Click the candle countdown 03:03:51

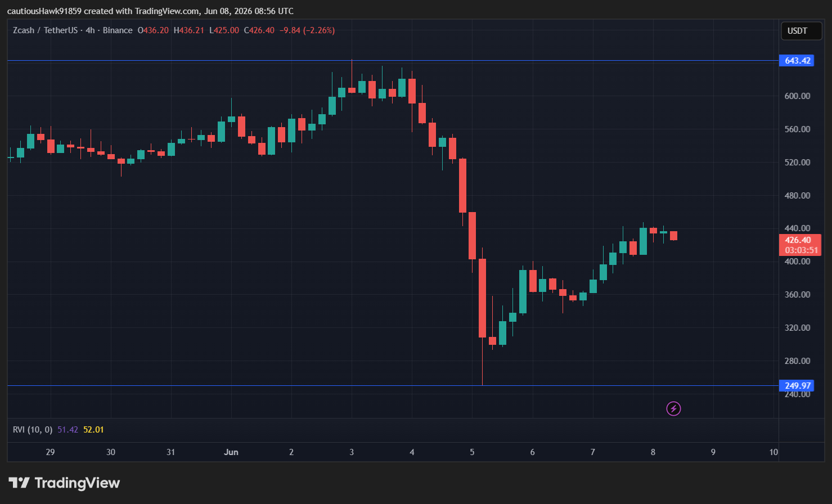[x=801, y=250]
